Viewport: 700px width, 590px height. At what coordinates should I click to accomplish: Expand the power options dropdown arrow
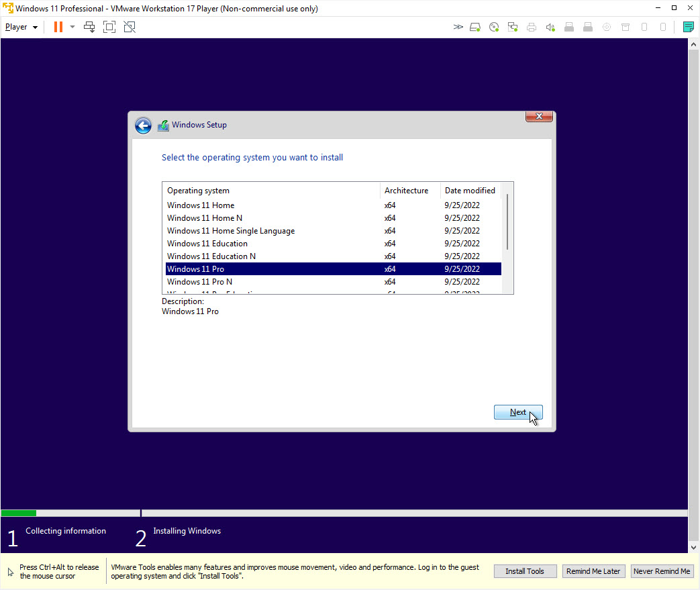(72, 27)
